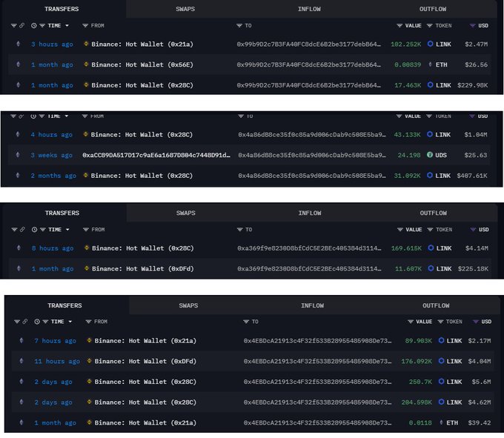Click the clock icon beside TIME in top panel

[34, 26]
